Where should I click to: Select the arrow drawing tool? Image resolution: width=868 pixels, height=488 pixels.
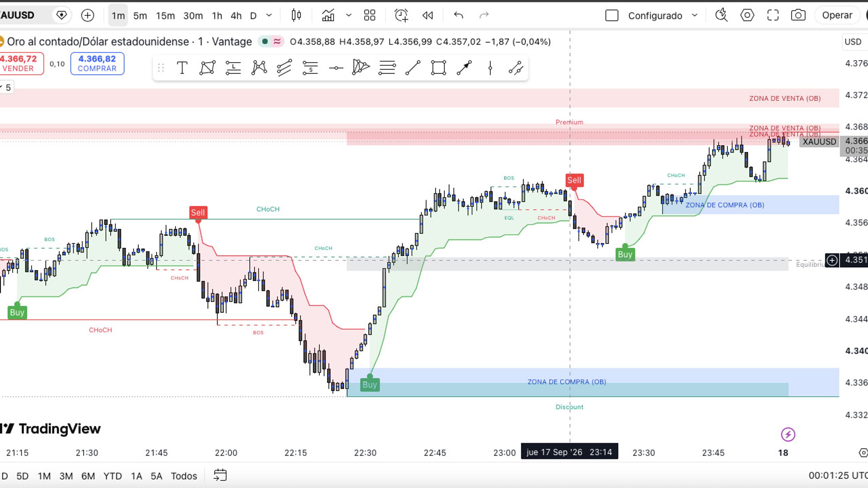(464, 68)
